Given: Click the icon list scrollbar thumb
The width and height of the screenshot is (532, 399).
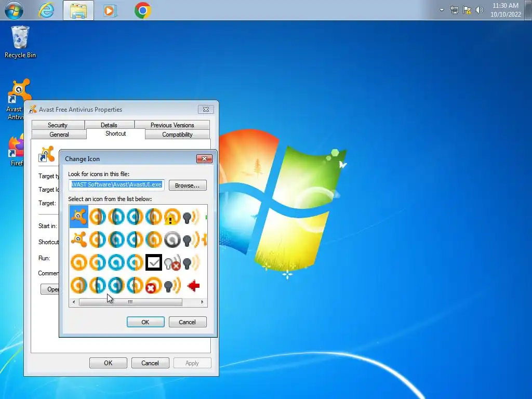Looking at the screenshot, I should pos(130,302).
